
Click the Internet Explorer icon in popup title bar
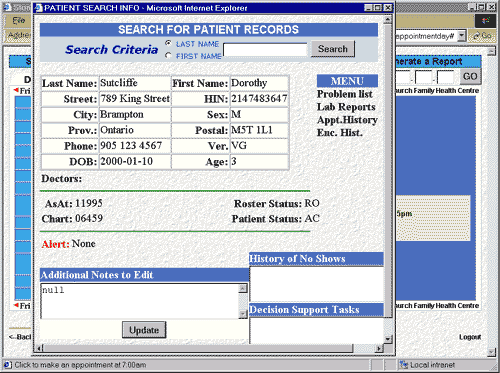pos(39,8)
